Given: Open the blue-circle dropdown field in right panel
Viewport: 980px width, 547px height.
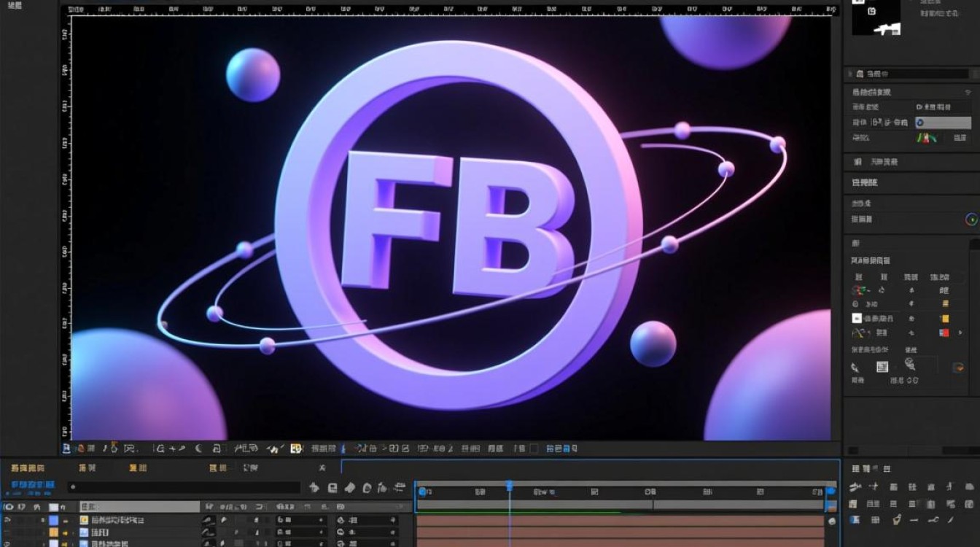Looking at the screenshot, I should point(943,123).
